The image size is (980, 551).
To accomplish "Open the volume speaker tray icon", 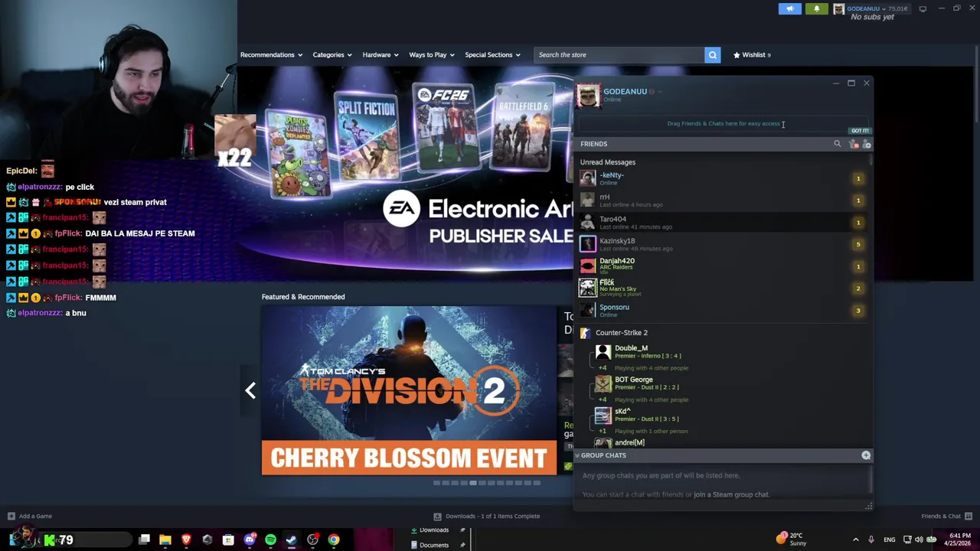I will point(919,540).
